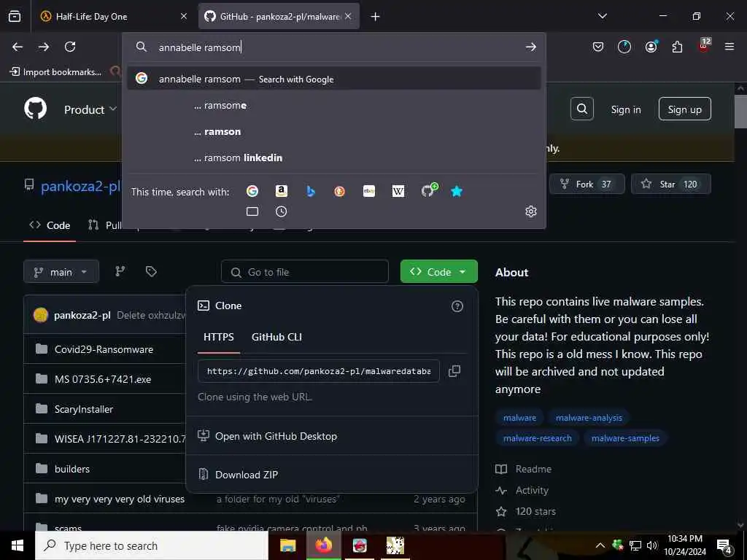This screenshot has height=560, width=747.
Task: Open 'my very very very old viruses' folder
Action: (x=120, y=499)
